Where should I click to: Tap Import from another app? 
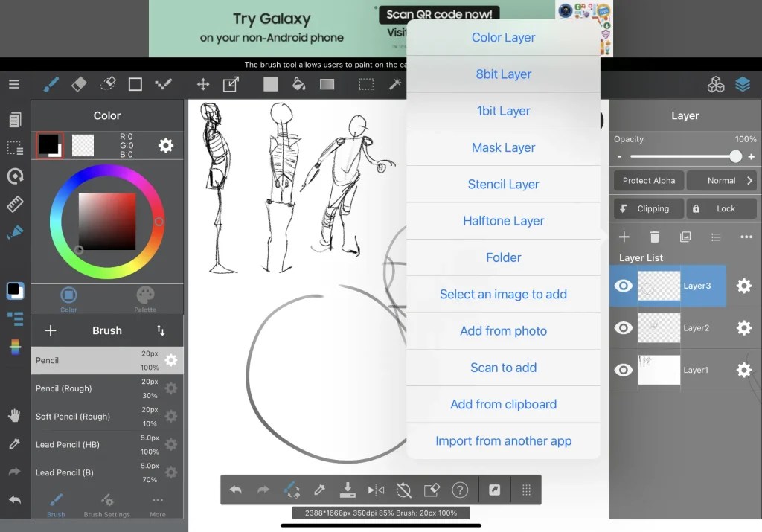pyautogui.click(x=503, y=440)
